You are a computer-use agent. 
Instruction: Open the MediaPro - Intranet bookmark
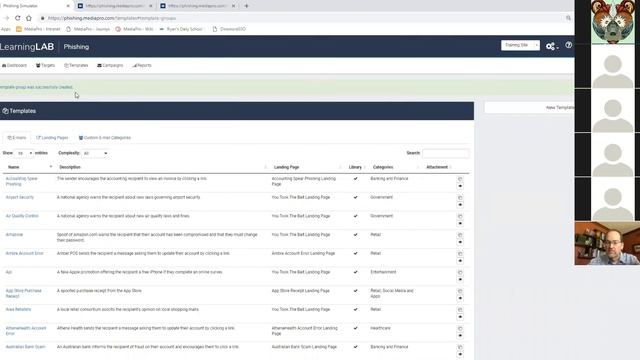coord(38,29)
